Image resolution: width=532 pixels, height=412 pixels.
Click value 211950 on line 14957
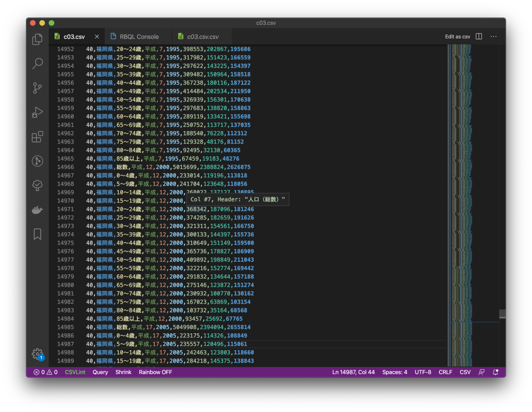point(240,91)
